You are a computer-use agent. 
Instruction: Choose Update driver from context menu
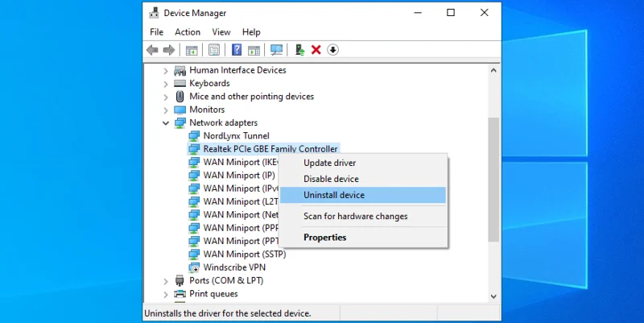click(363, 163)
